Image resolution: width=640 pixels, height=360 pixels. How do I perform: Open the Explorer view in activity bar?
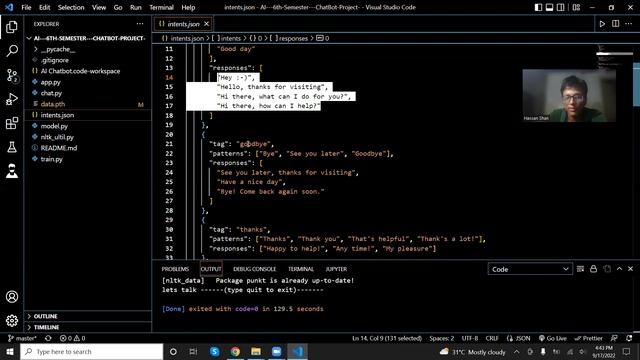tap(12, 27)
